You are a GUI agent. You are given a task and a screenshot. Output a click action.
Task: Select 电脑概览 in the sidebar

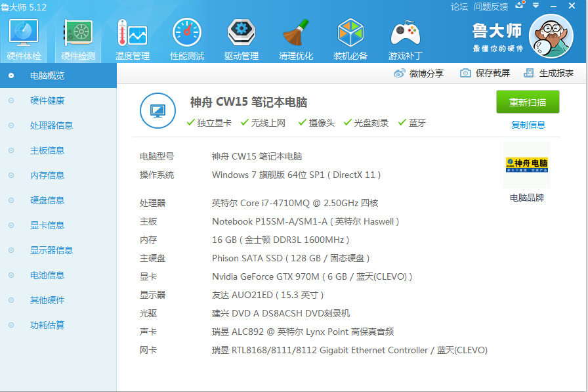58,76
